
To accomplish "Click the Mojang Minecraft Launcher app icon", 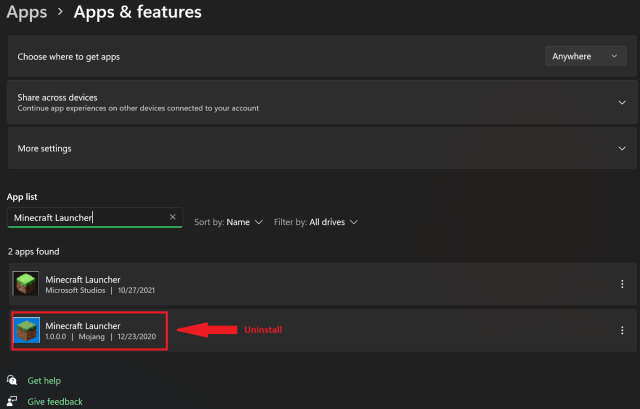I will [26, 331].
